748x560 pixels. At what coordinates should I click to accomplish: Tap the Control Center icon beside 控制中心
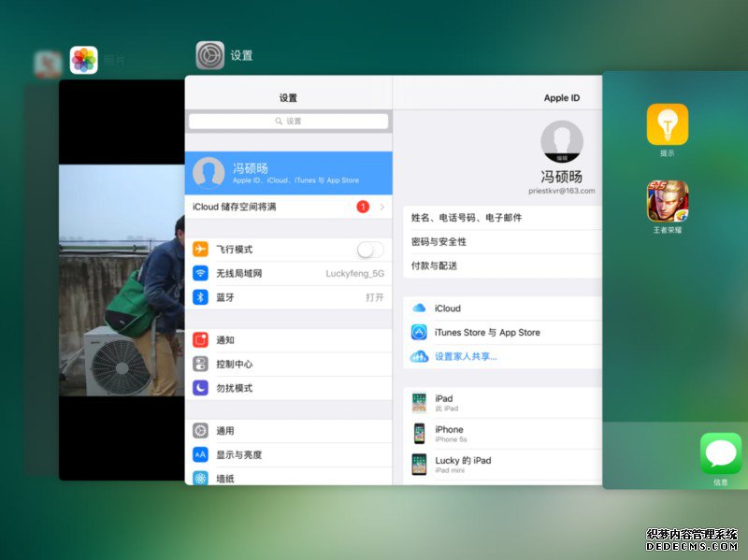(200, 364)
